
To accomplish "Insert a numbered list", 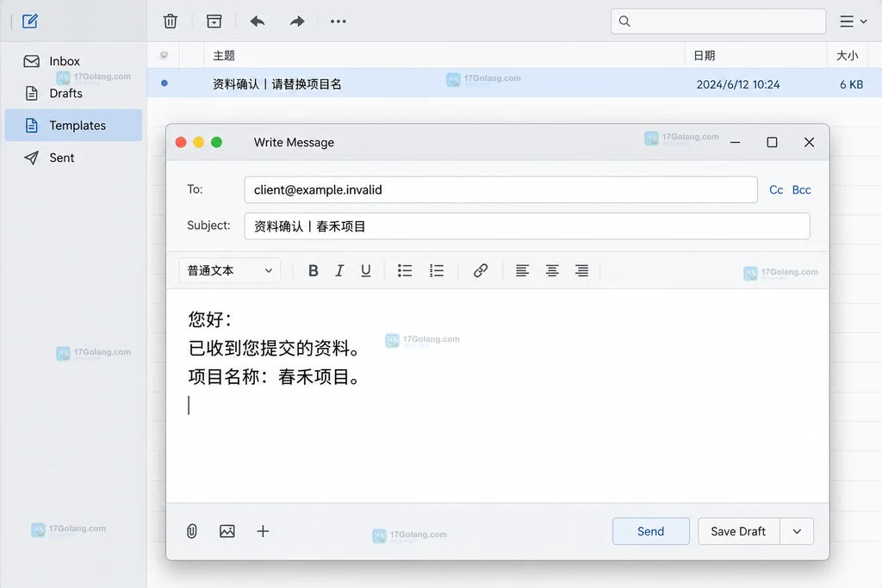I will pyautogui.click(x=437, y=270).
